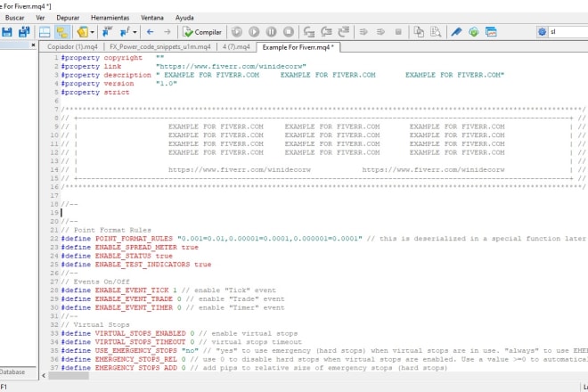Select the Example For Fiverr.mq4 tab
The width and height of the screenshot is (588, 392).
(x=298, y=47)
